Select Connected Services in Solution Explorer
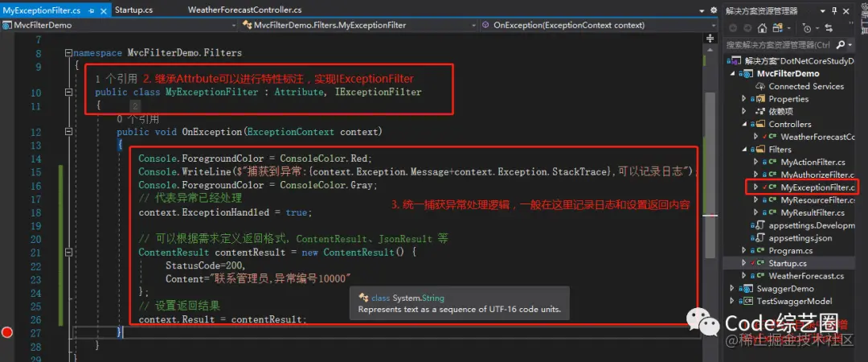Image resolution: width=868 pixels, height=362 pixels. pos(806,86)
